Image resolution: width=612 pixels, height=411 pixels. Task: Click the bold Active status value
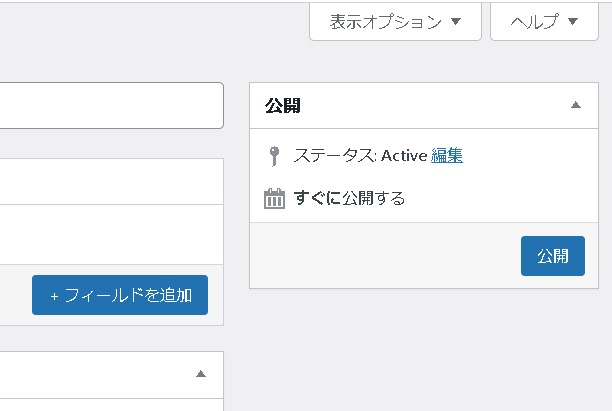click(x=404, y=156)
